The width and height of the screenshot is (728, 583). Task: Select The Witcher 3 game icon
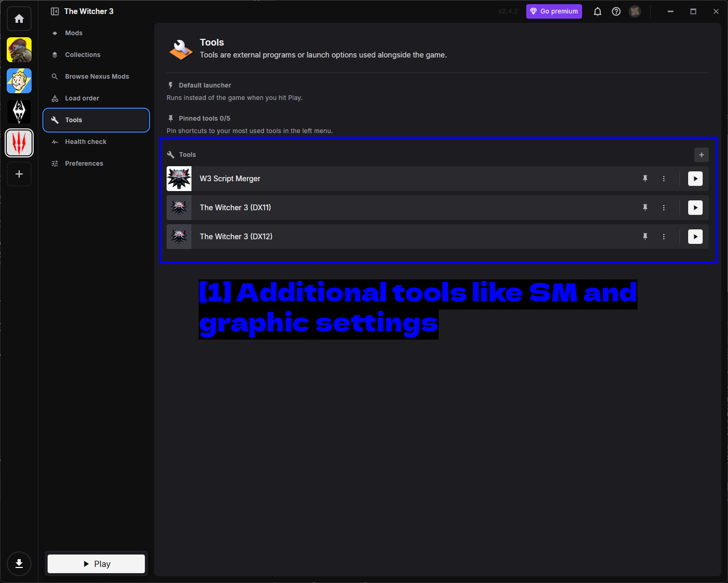tap(19, 143)
